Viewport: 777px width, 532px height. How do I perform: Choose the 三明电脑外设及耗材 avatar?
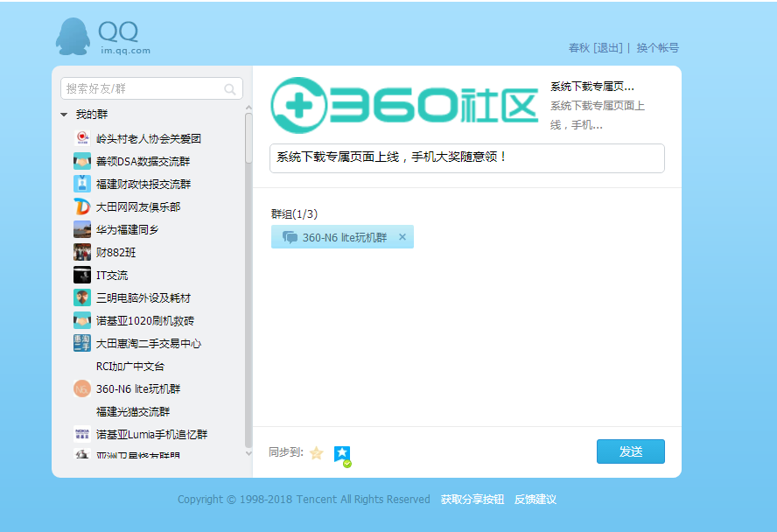click(82, 297)
